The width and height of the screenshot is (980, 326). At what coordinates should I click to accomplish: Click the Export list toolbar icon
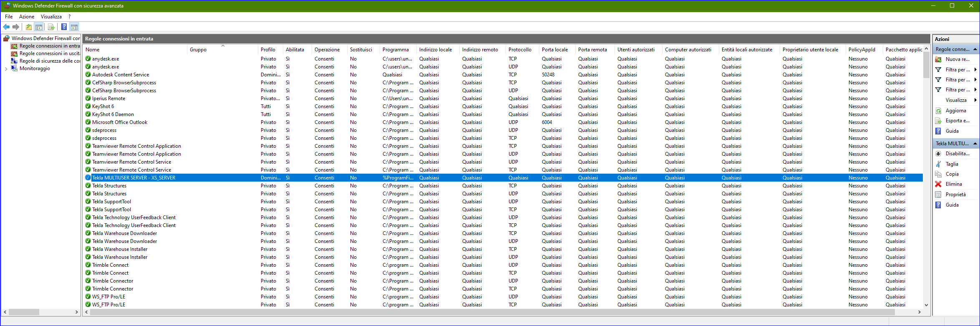pos(51,27)
